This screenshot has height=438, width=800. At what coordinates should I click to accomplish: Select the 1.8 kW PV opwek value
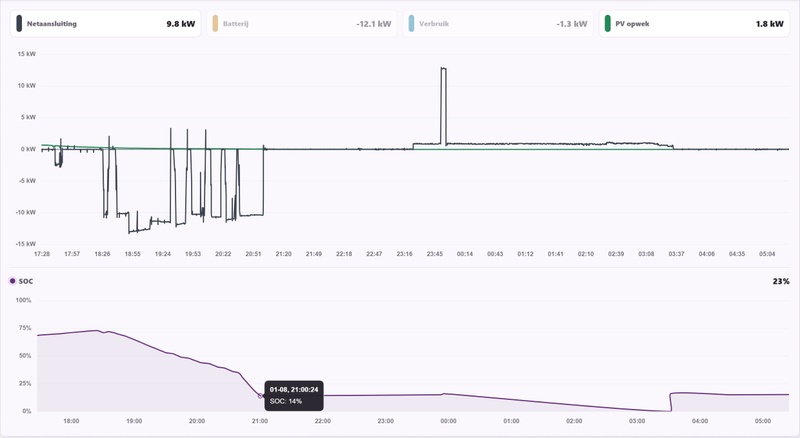coord(769,24)
